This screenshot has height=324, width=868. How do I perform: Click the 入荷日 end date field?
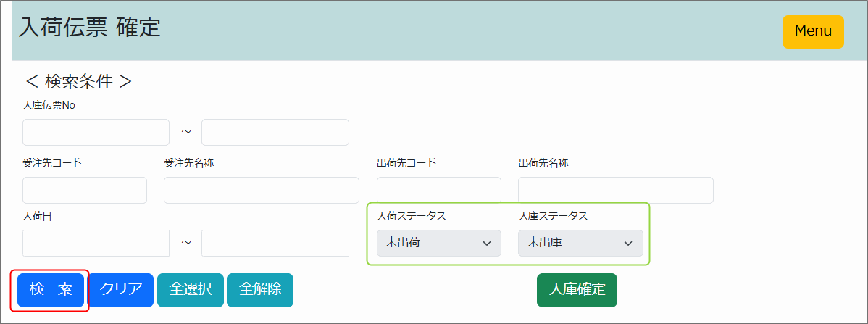click(x=275, y=244)
